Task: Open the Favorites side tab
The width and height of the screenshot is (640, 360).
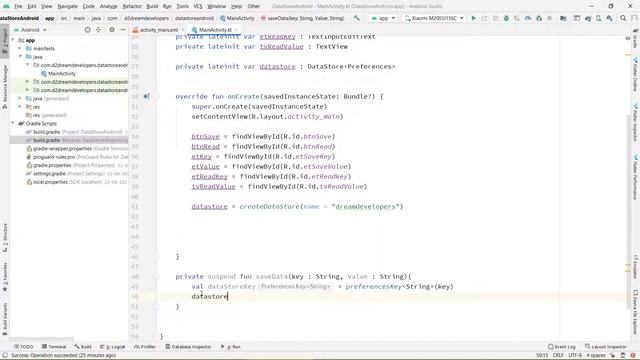Action: [5, 277]
